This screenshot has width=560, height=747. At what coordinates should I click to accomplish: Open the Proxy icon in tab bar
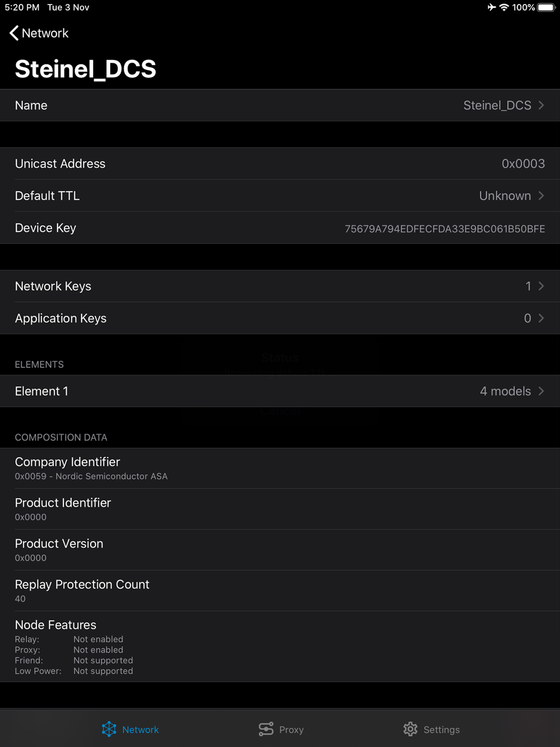tap(266, 729)
